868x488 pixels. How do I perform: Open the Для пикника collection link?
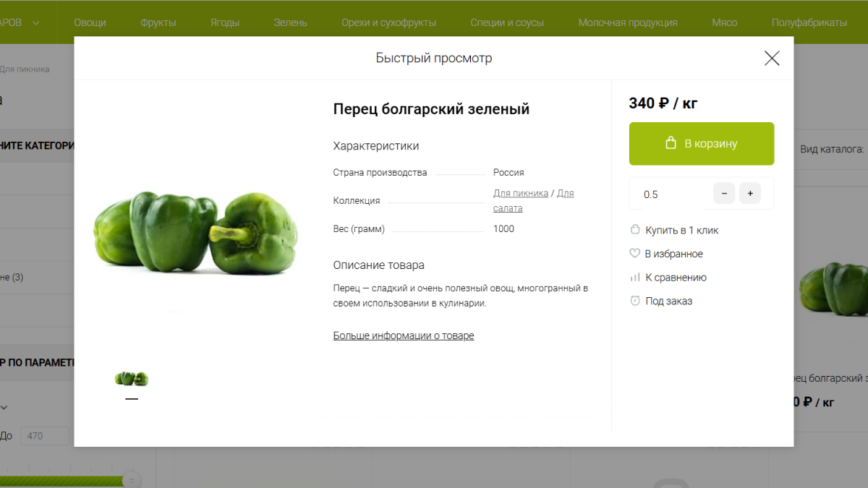tap(521, 193)
